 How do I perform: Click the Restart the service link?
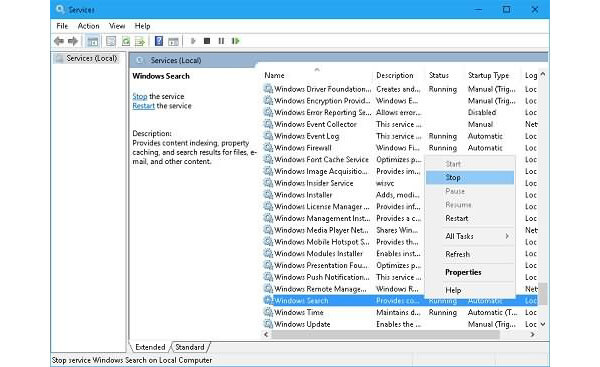143,106
